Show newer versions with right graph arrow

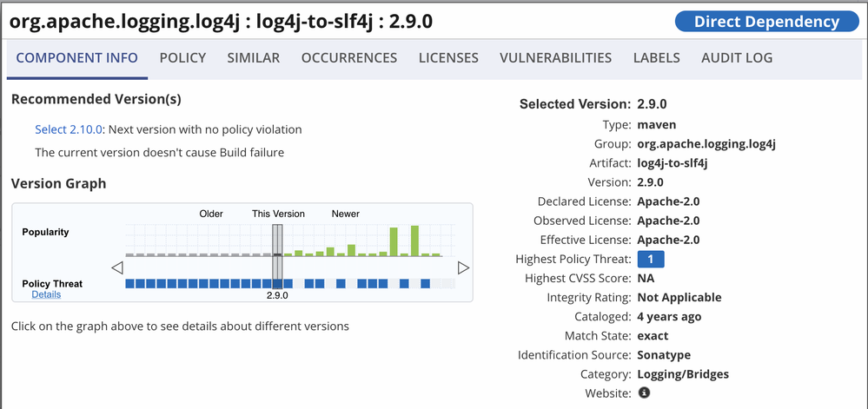[463, 268]
